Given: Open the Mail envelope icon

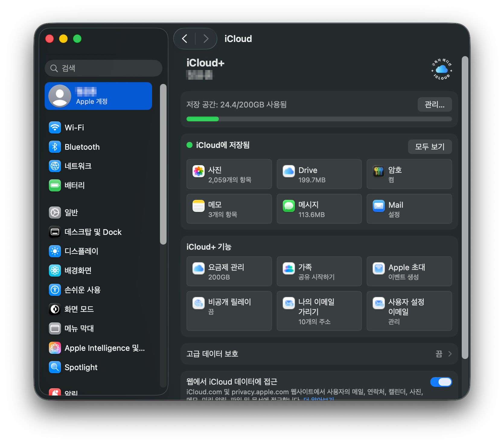Looking at the screenshot, I should click(379, 206).
